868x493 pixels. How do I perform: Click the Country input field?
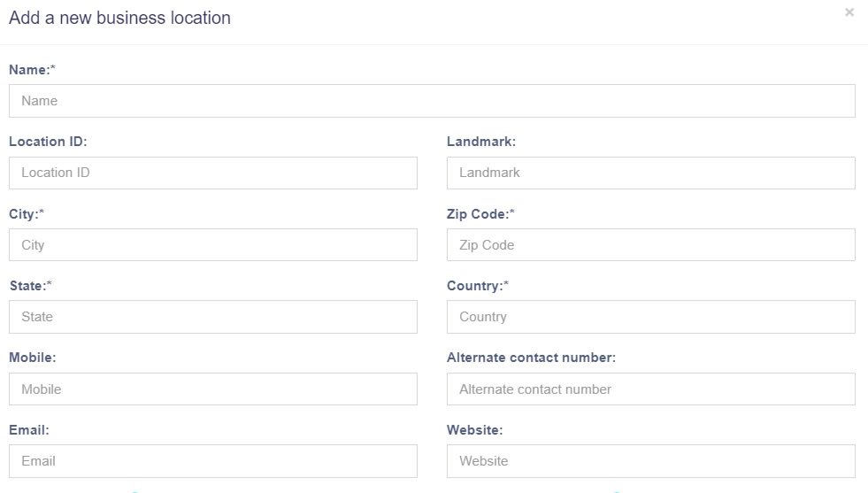coord(650,317)
